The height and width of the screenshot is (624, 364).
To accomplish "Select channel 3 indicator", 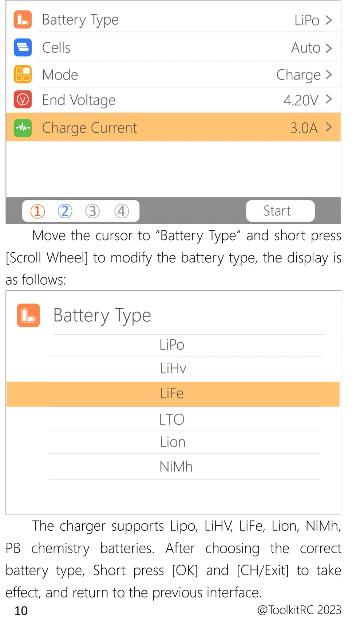I will [x=92, y=211].
